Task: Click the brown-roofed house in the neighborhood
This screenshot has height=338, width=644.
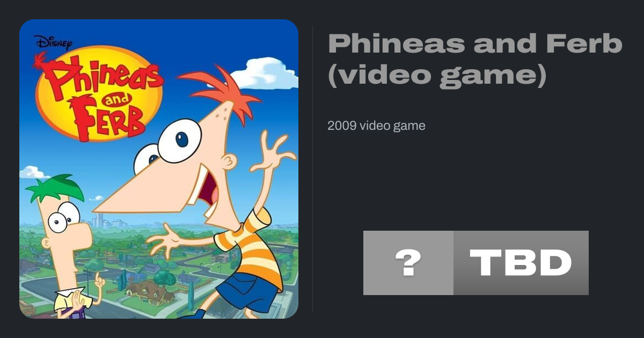Action: pyautogui.click(x=147, y=290)
